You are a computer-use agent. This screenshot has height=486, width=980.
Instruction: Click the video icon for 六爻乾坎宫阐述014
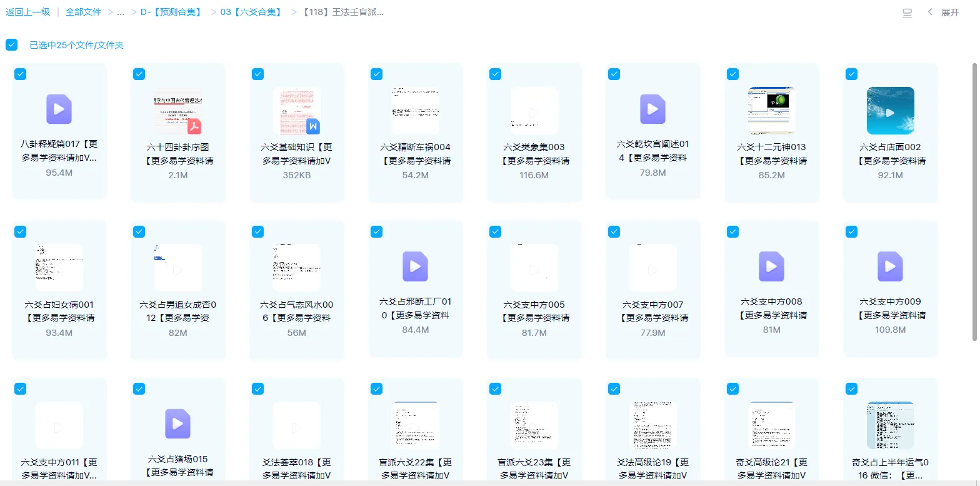(x=652, y=109)
